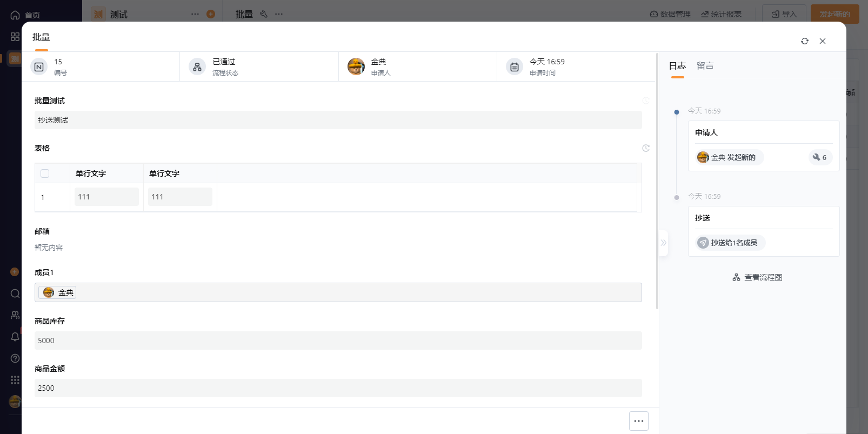Click the 申请人 log card title

click(x=706, y=132)
